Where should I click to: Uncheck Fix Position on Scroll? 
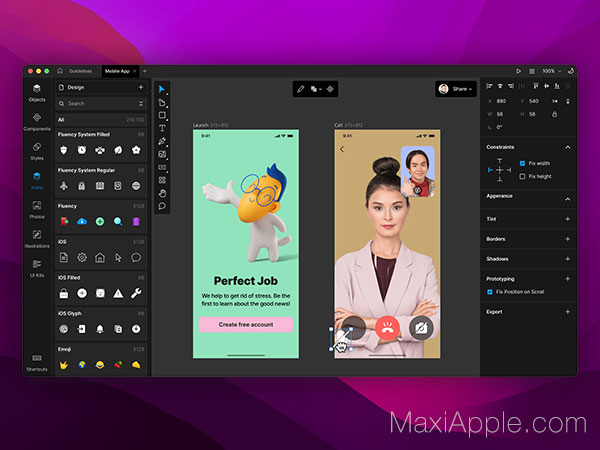tap(490, 292)
